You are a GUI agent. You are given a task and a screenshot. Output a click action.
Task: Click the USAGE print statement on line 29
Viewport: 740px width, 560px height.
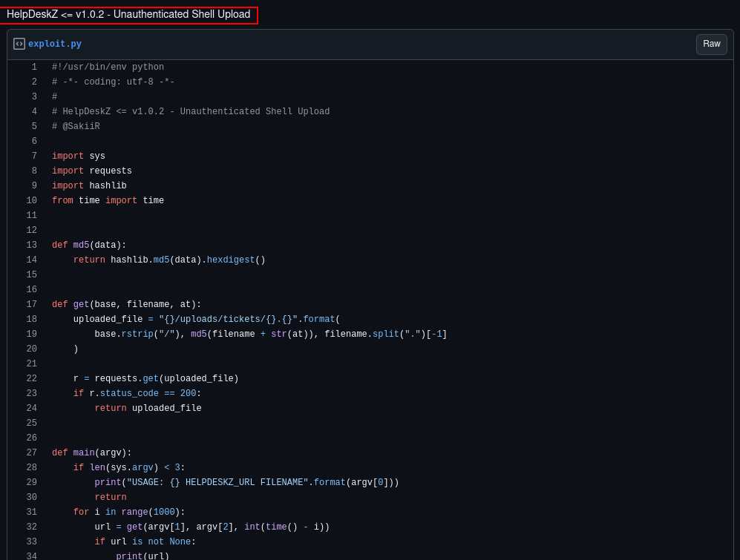click(x=247, y=482)
